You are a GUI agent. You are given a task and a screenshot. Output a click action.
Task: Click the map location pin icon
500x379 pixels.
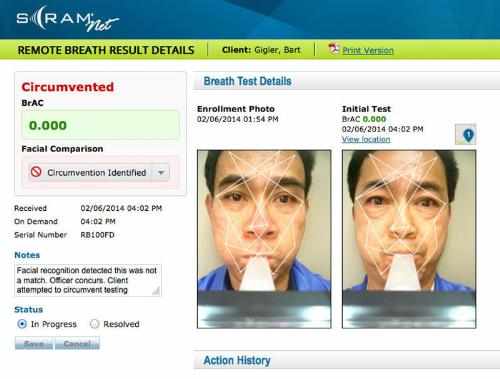pyautogui.click(x=466, y=135)
